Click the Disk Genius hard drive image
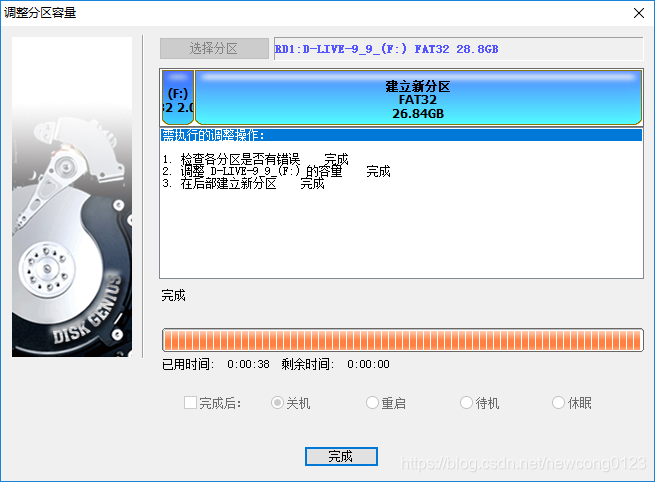The height and width of the screenshot is (482, 656). [x=72, y=197]
